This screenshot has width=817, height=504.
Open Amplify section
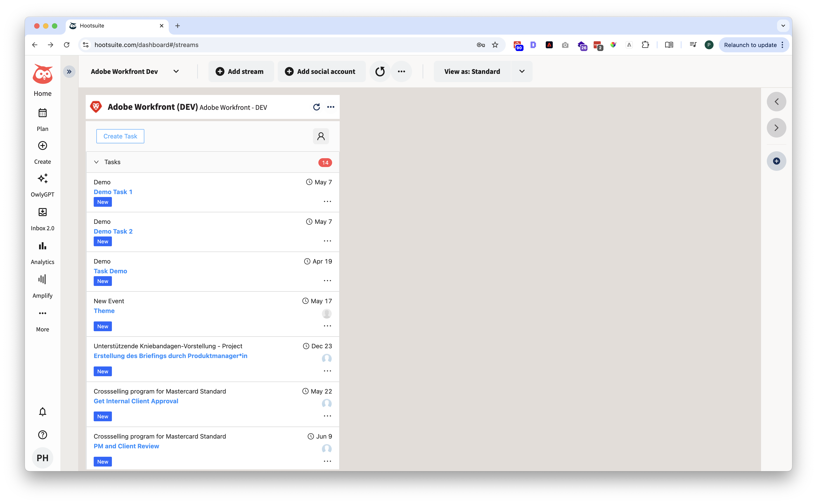click(x=42, y=286)
